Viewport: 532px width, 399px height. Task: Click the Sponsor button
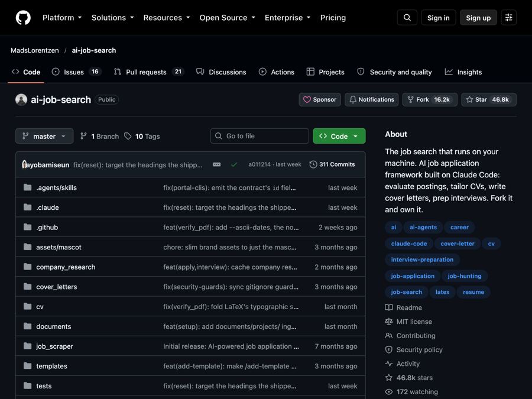(320, 100)
